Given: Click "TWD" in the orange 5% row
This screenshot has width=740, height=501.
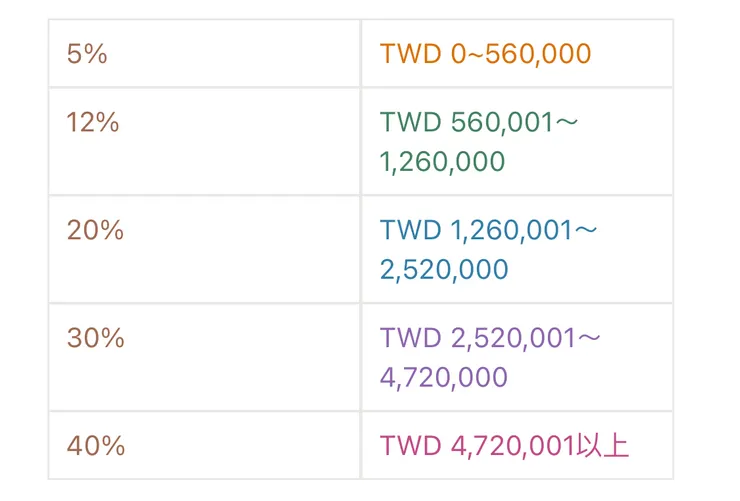Looking at the screenshot, I should point(410,54).
